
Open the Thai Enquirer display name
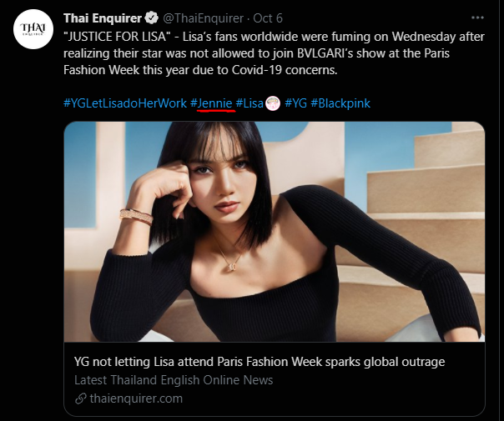(x=103, y=18)
